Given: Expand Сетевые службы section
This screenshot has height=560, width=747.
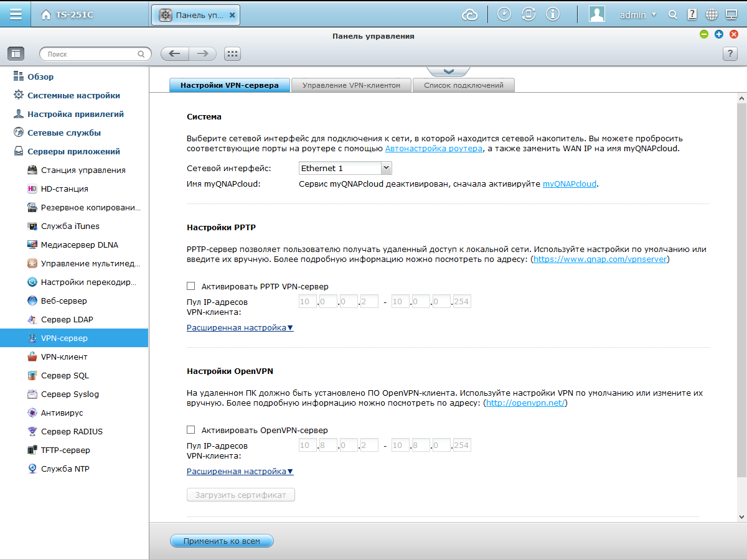Looking at the screenshot, I should (x=64, y=133).
